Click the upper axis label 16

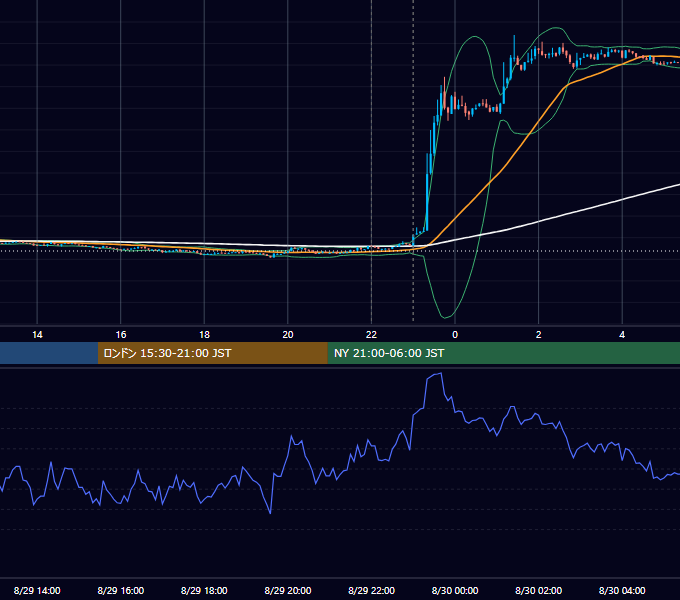pos(121,335)
